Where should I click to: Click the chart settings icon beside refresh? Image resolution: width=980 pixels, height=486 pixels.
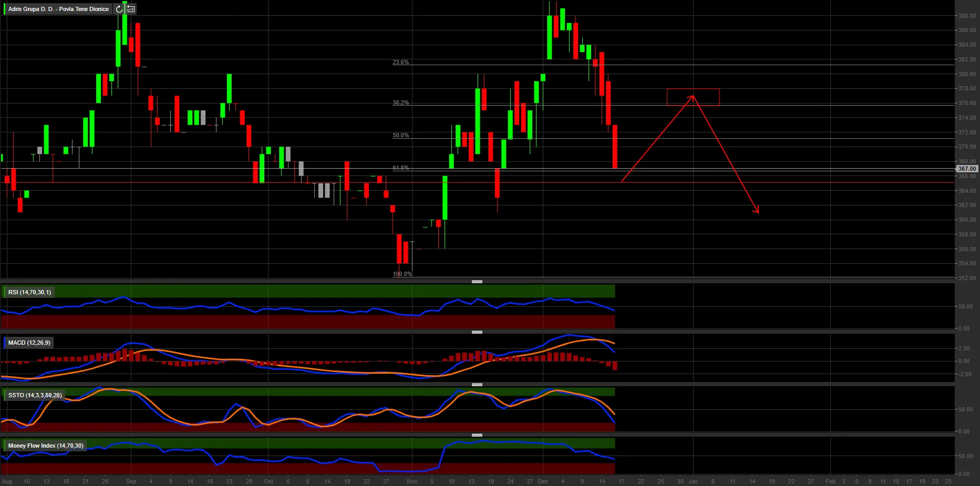pyautogui.click(x=131, y=9)
